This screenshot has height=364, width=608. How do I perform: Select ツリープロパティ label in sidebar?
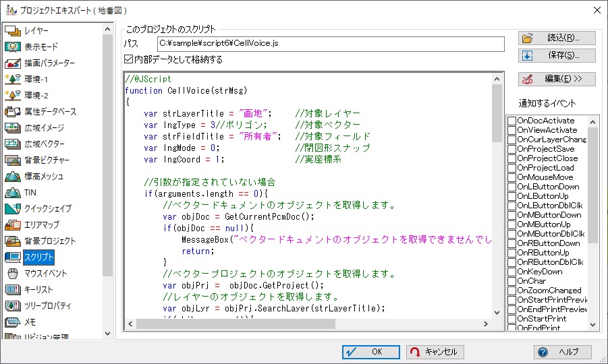48,306
